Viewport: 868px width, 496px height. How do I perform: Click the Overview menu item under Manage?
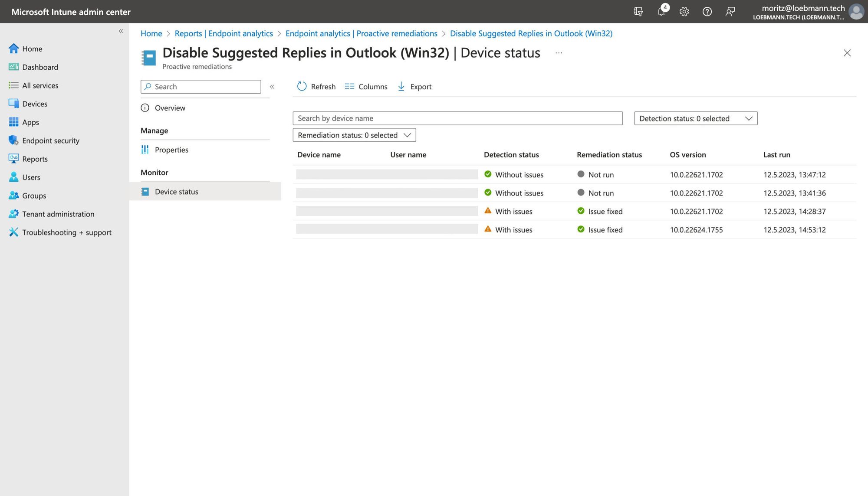point(169,108)
